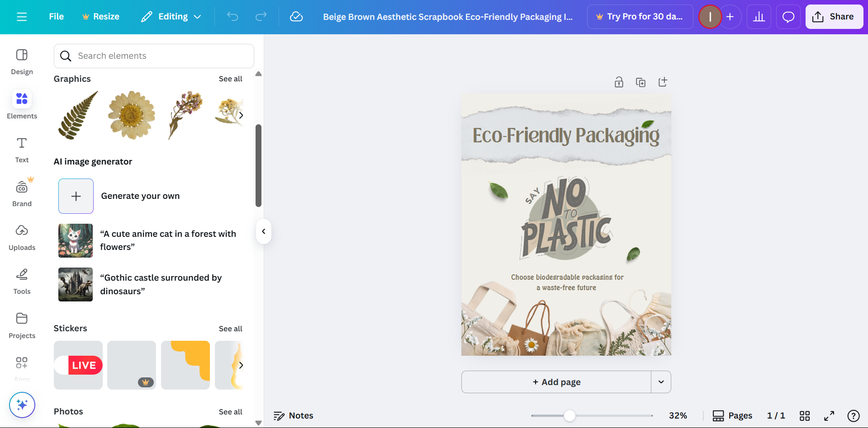868x428 pixels.
Task: Open the Elements panel in the sidebar
Action: coord(22,104)
